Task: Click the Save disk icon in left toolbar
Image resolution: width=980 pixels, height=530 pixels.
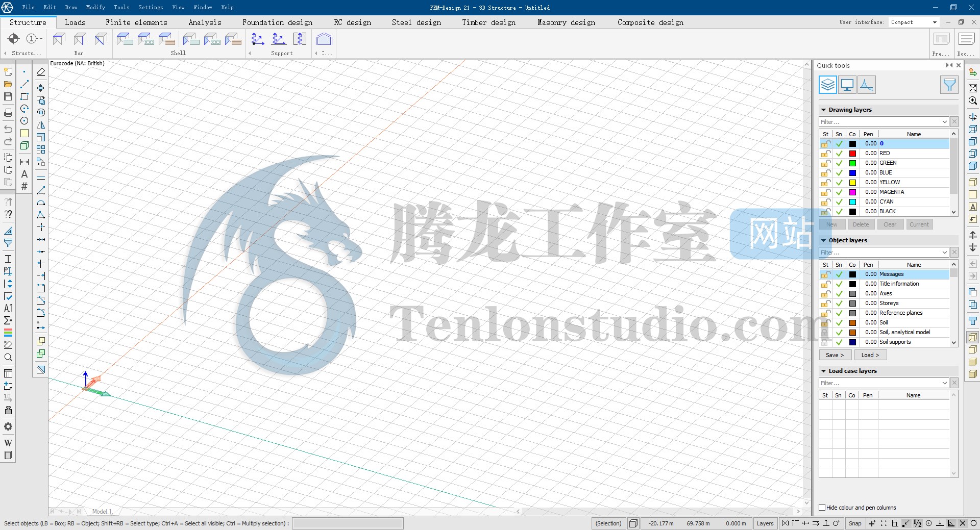Action: coord(8,96)
